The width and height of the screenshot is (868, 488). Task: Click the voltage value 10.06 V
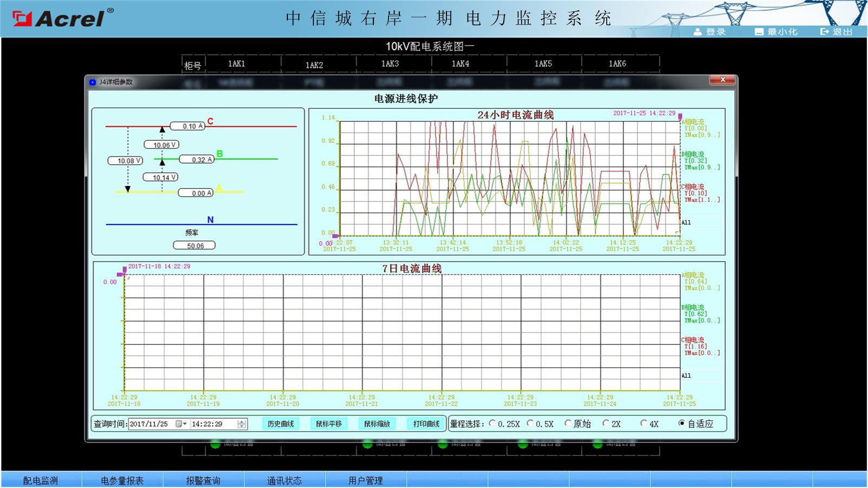pyautogui.click(x=162, y=145)
